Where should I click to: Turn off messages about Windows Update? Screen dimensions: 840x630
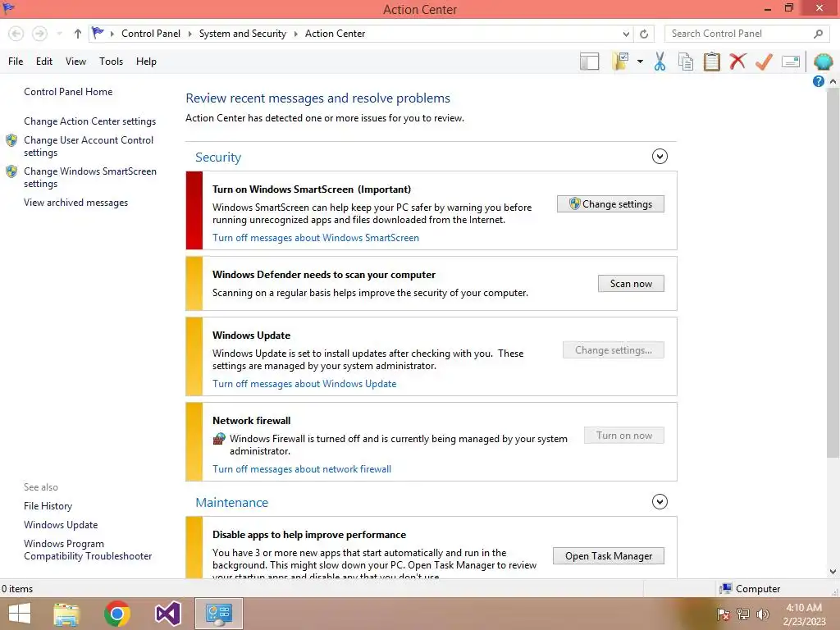click(304, 384)
